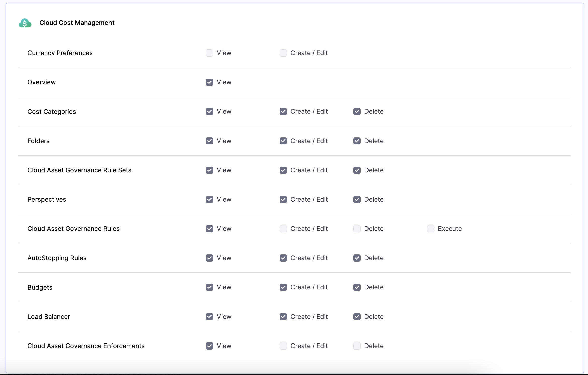Uncheck View for Perspectives
This screenshot has width=588, height=375.
[x=209, y=199]
